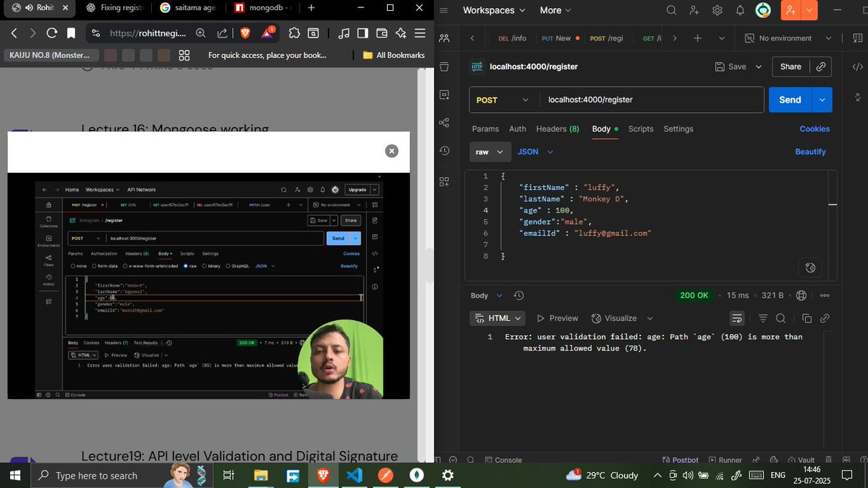Viewport: 868px width, 488px height.
Task: Open Flows icon in Postman sidebar
Action: coord(444,123)
